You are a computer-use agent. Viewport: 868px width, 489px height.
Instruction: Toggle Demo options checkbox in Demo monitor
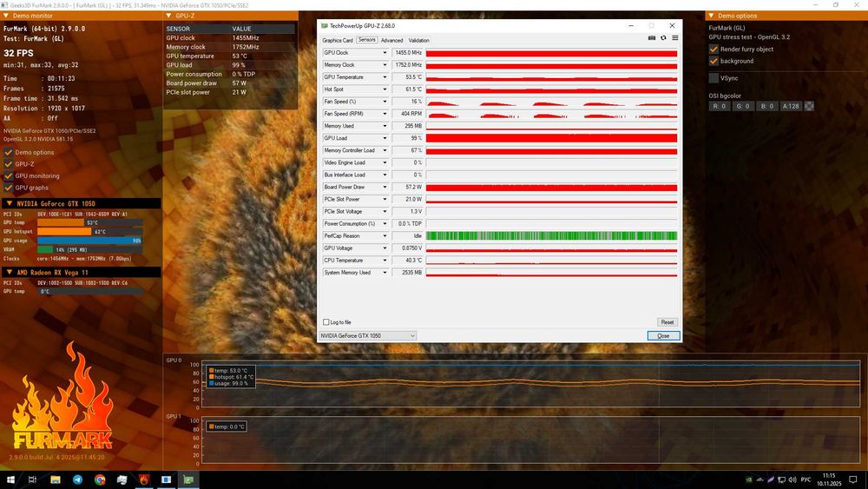point(9,152)
